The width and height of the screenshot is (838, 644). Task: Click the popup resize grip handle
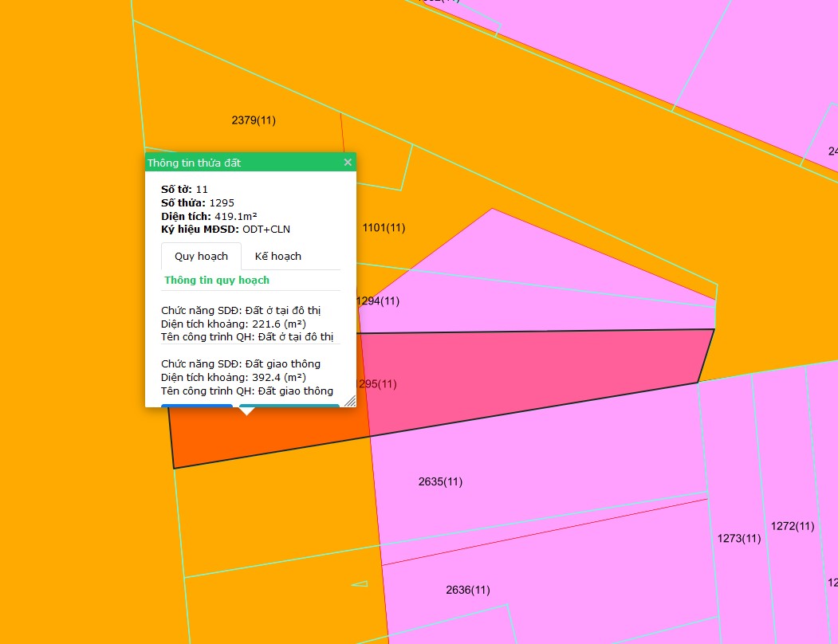click(350, 401)
